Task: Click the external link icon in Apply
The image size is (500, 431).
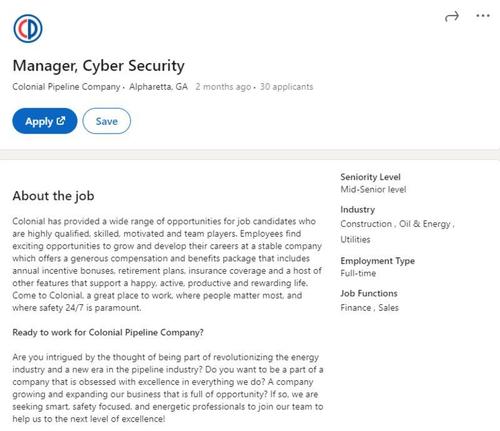Action: point(61,121)
